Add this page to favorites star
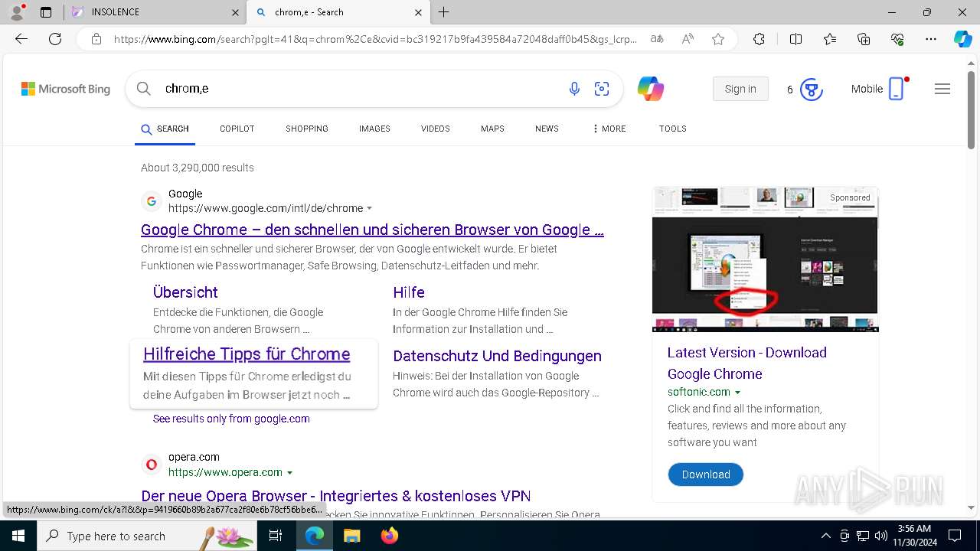 point(718,39)
